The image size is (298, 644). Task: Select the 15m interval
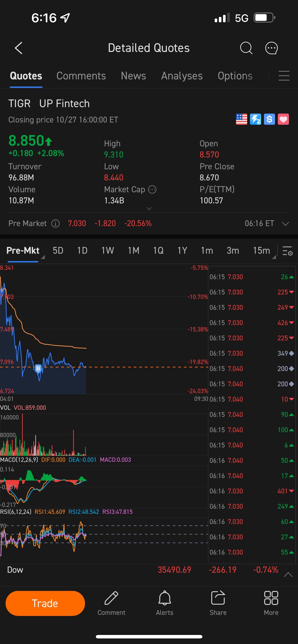[x=262, y=251]
